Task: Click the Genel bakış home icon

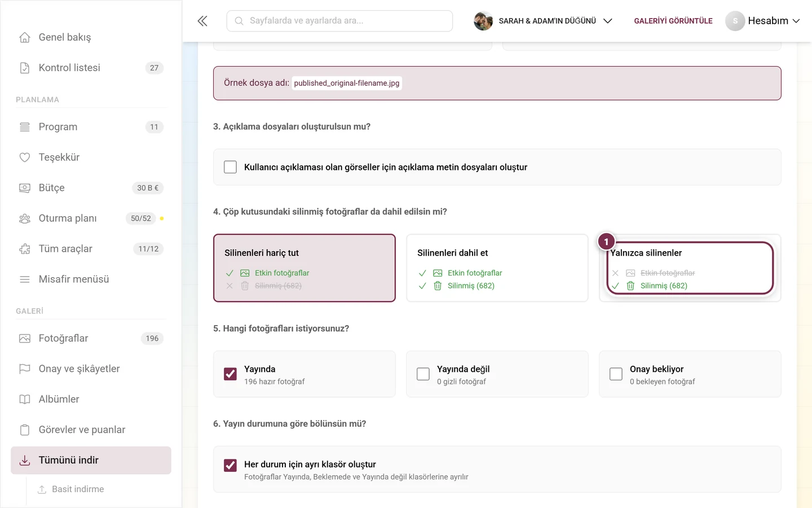Action: [25, 37]
